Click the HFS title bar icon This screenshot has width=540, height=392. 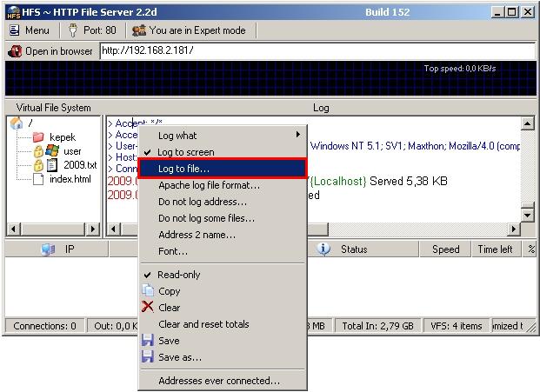[14, 12]
